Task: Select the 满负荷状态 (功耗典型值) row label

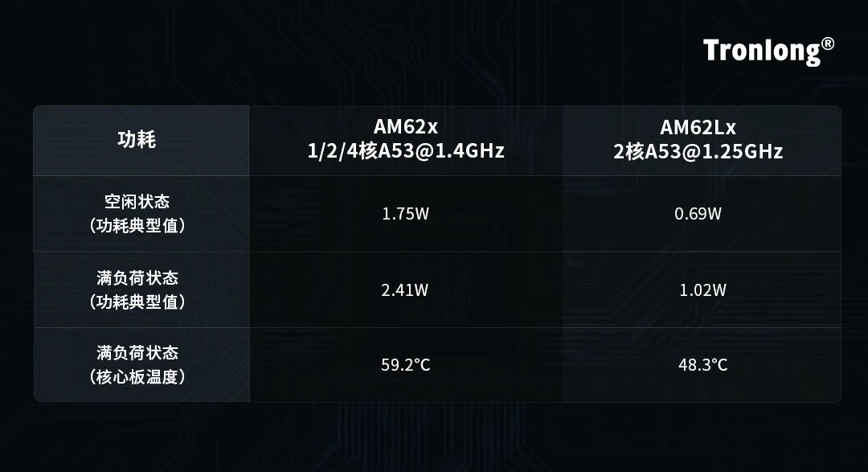Action: point(141,289)
